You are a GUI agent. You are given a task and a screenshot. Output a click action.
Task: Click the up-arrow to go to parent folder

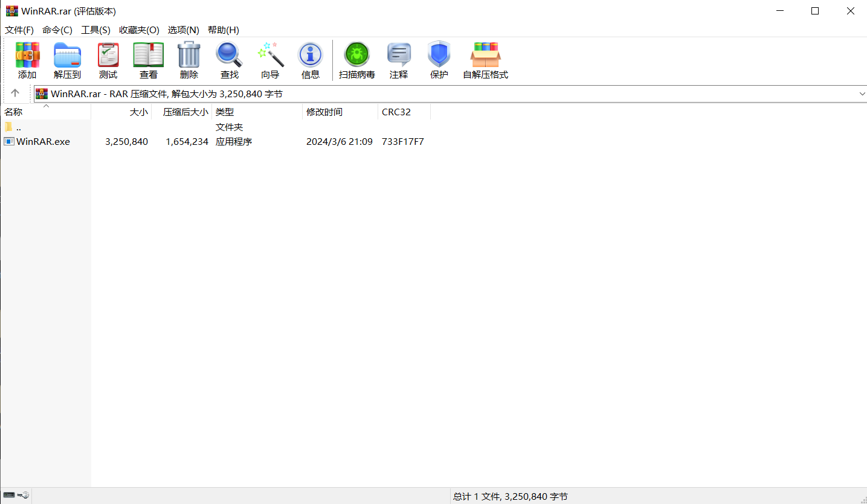(15, 93)
